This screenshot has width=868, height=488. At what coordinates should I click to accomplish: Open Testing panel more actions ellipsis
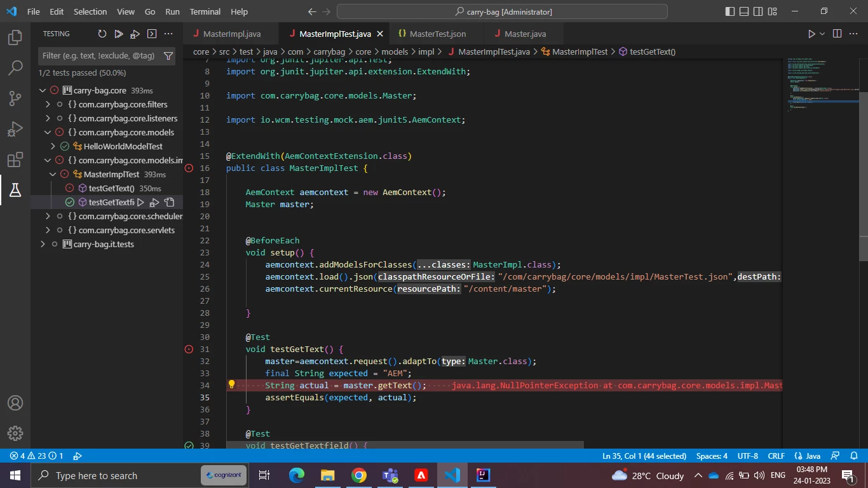168,34
